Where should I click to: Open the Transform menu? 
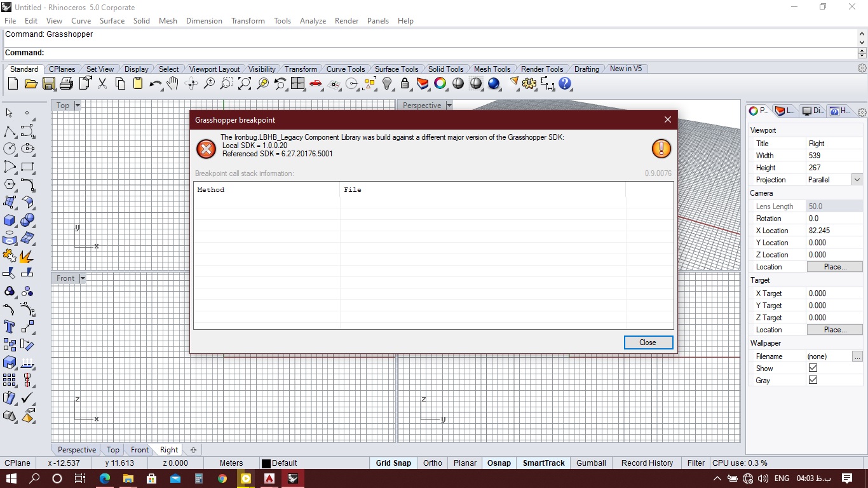point(248,21)
